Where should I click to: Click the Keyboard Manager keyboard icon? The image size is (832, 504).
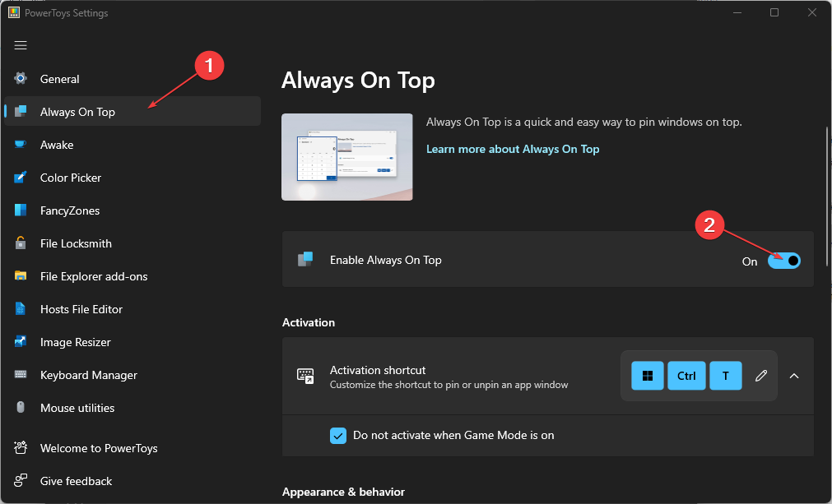[x=21, y=374]
